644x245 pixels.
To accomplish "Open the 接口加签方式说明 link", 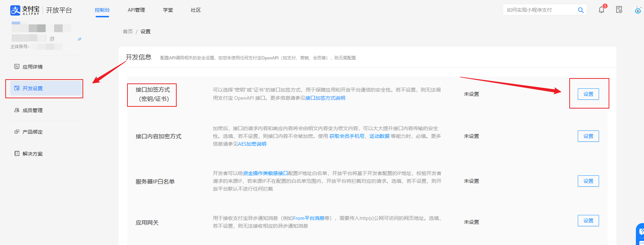I will (x=325, y=98).
